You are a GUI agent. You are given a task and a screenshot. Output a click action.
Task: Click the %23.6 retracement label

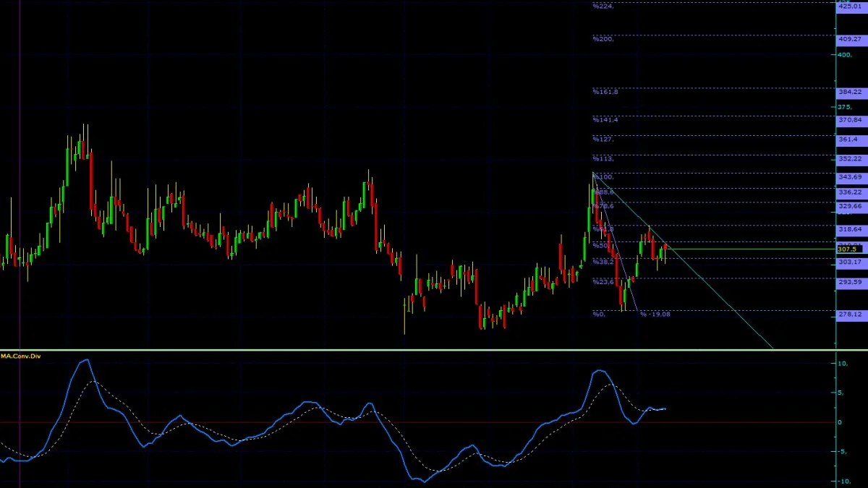(x=603, y=281)
